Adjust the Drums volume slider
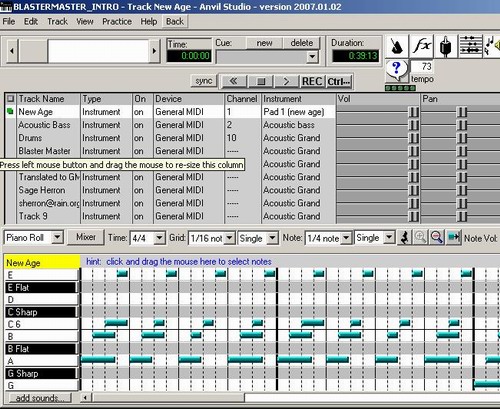This screenshot has width=500, height=409. 414,138
